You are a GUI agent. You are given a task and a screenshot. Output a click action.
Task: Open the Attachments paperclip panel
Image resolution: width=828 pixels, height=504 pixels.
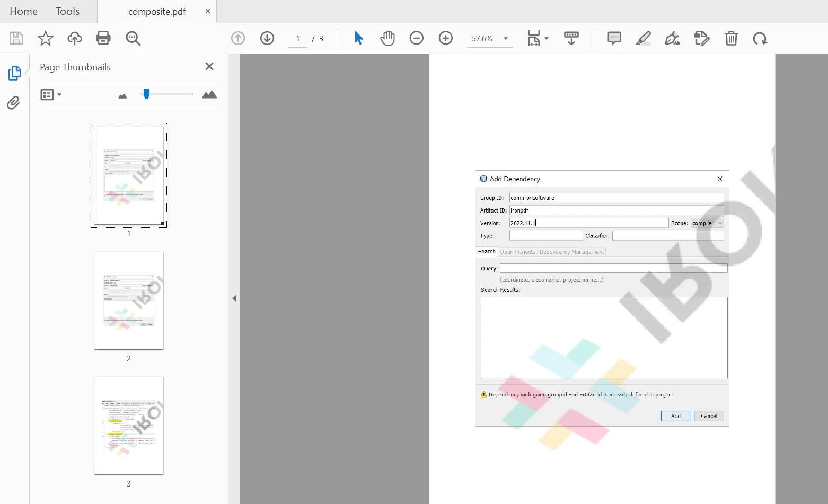(x=14, y=102)
